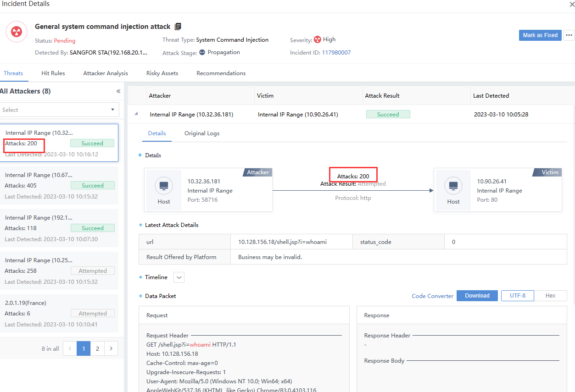
Task: Collapse the All Attackers panel
Action: (x=118, y=91)
